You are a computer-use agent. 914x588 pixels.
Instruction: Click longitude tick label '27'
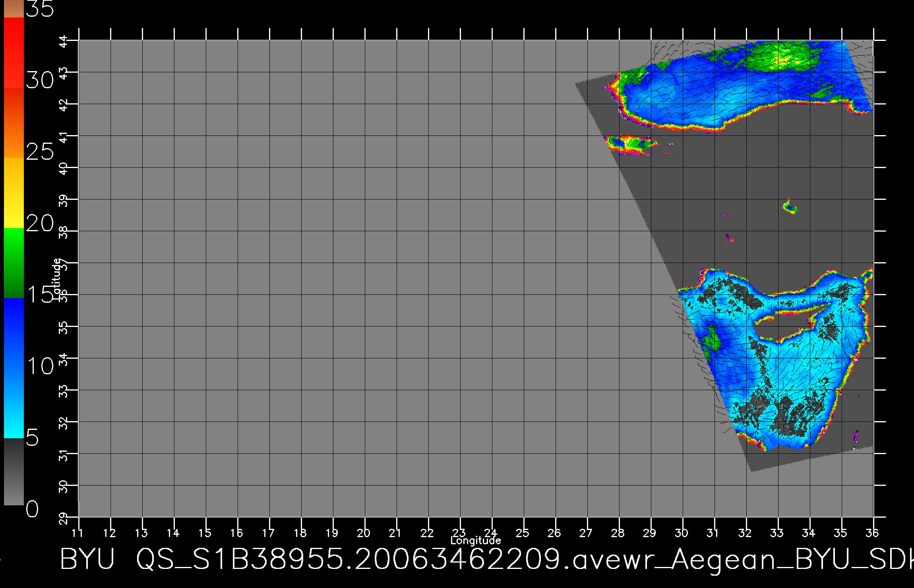tap(586, 533)
